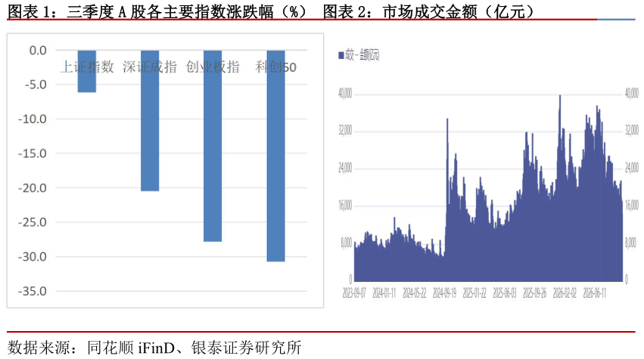Click the 2023-09-07 date label
Image resolution: width=644 pixels, height=359 pixels.
coord(354,292)
